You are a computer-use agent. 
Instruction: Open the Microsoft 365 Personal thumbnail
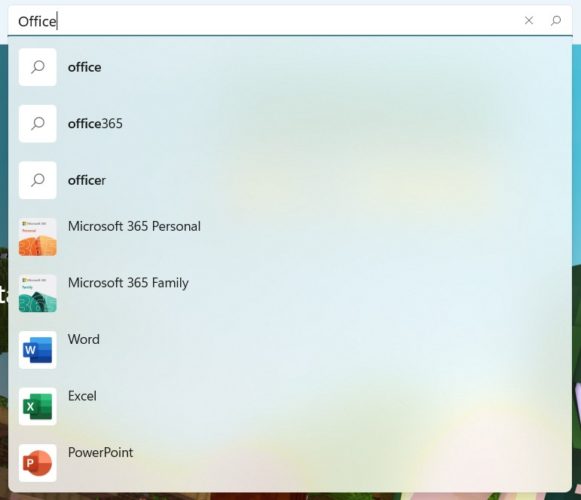point(38,237)
